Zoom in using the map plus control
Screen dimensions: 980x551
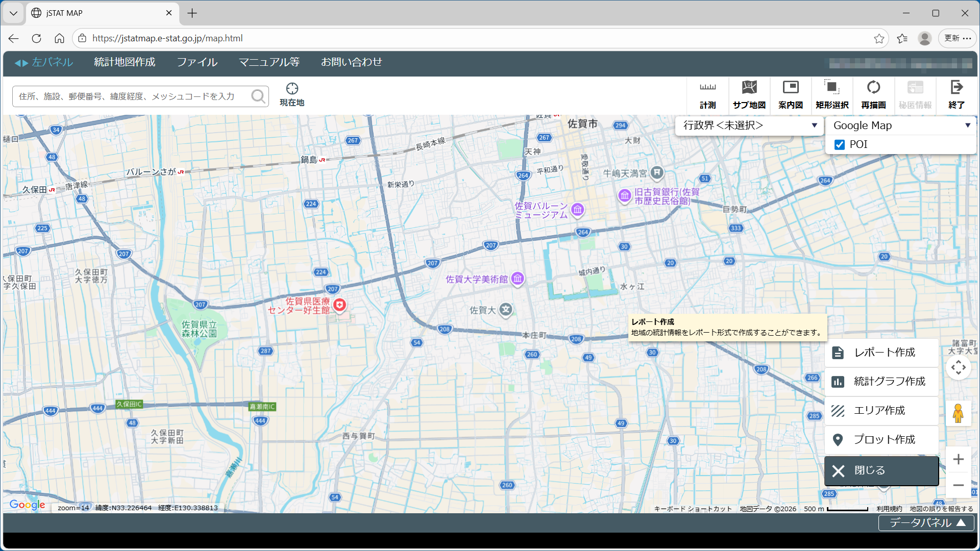(x=958, y=459)
